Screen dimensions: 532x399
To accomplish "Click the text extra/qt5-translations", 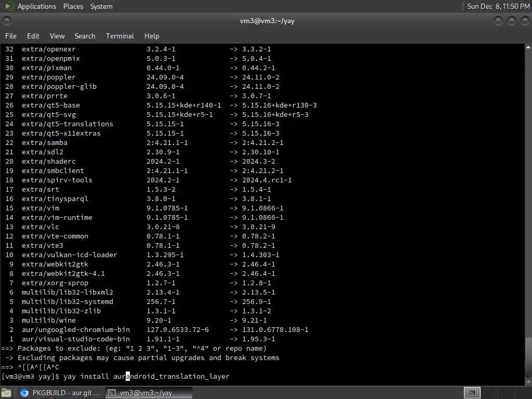I will point(67,124).
